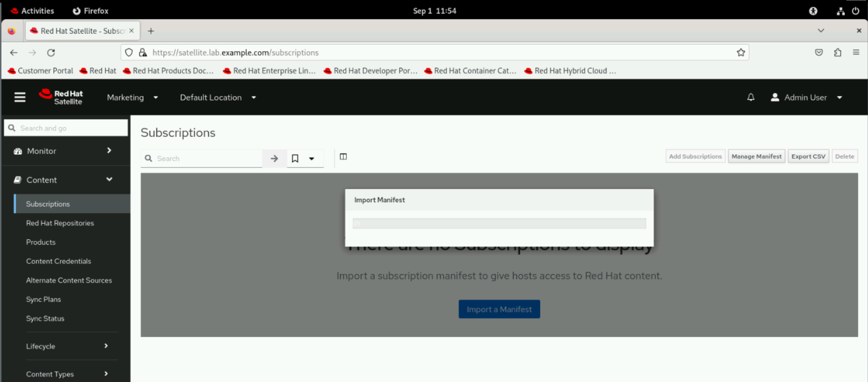
Task: Open Sync Plans
Action: (x=44, y=299)
